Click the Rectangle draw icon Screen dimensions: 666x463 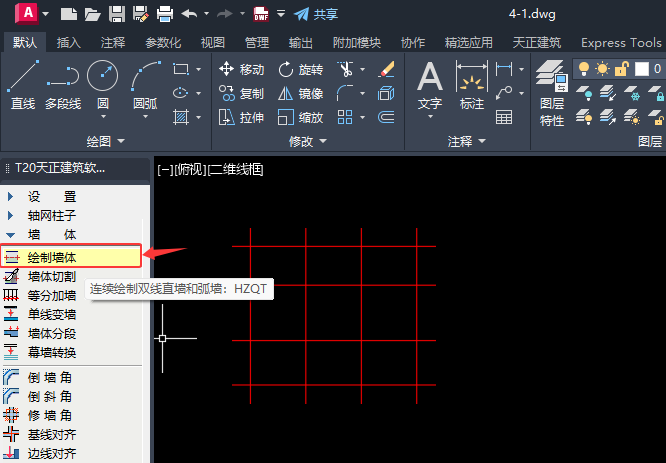point(181,69)
